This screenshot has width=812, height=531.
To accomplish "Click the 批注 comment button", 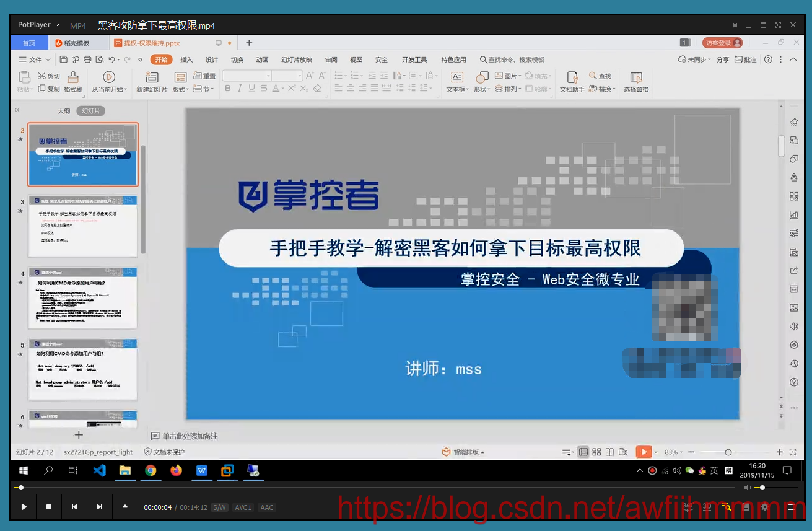I will tap(746, 59).
